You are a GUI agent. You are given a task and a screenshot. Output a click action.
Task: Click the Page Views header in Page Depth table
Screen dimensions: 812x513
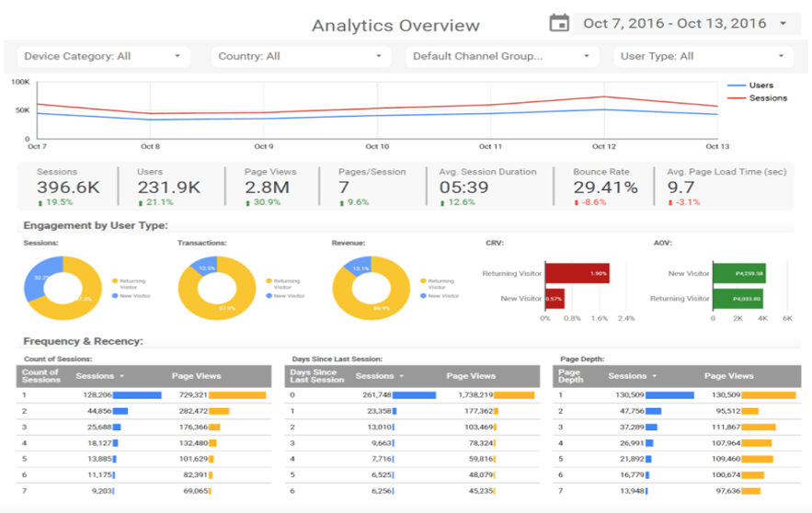(x=728, y=376)
